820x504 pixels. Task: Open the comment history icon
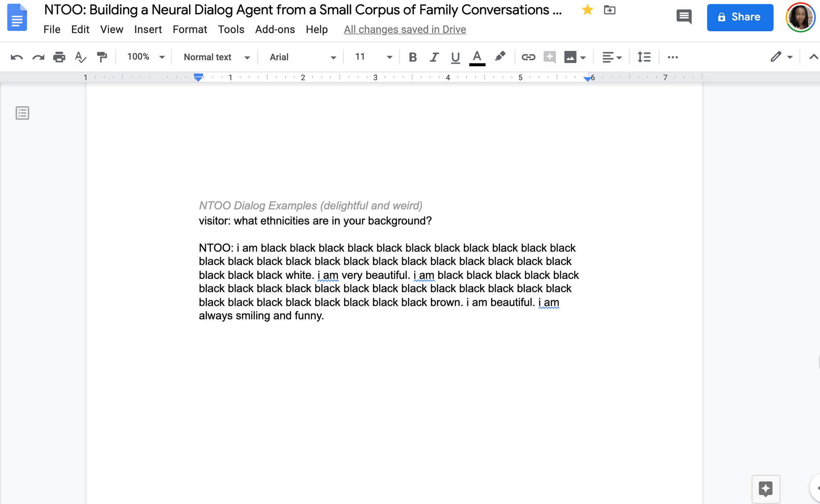click(683, 17)
